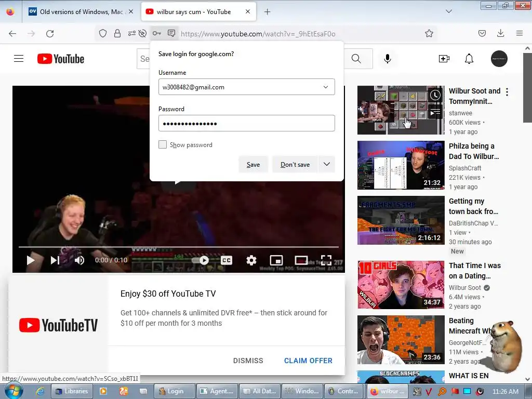Viewport: 532px width, 399px height.
Task: Add Wilbur Soot and TommyInnit video to Watch later
Action: point(435,95)
